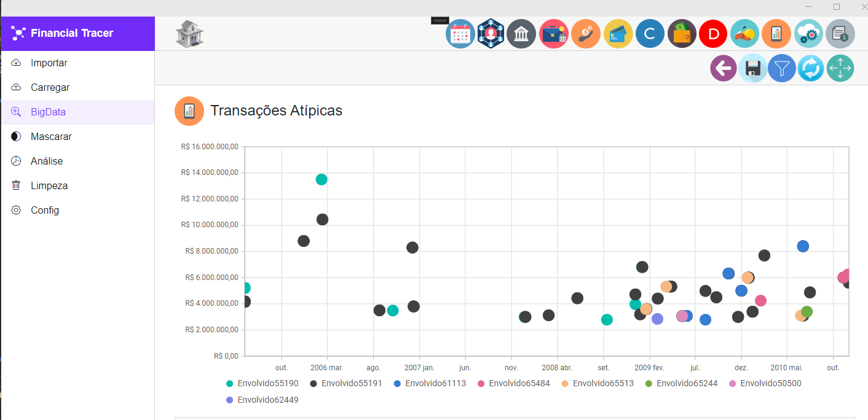The image size is (868, 420).
Task: Hide Envolvido61113 series in the legend
Action: (x=430, y=383)
